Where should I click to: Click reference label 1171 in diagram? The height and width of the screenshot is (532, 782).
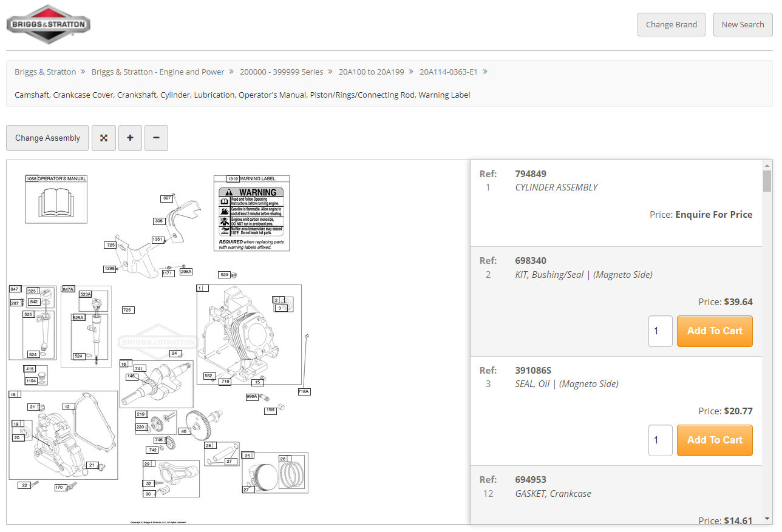[x=168, y=274]
